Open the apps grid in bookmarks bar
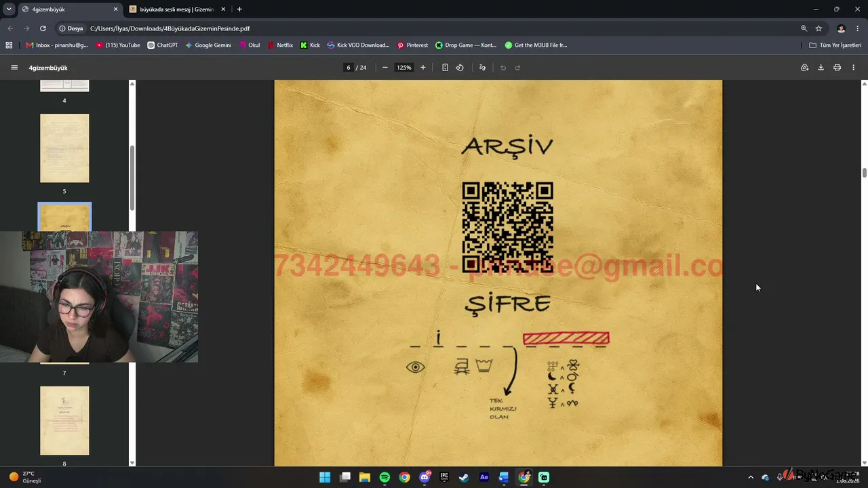 [9, 45]
